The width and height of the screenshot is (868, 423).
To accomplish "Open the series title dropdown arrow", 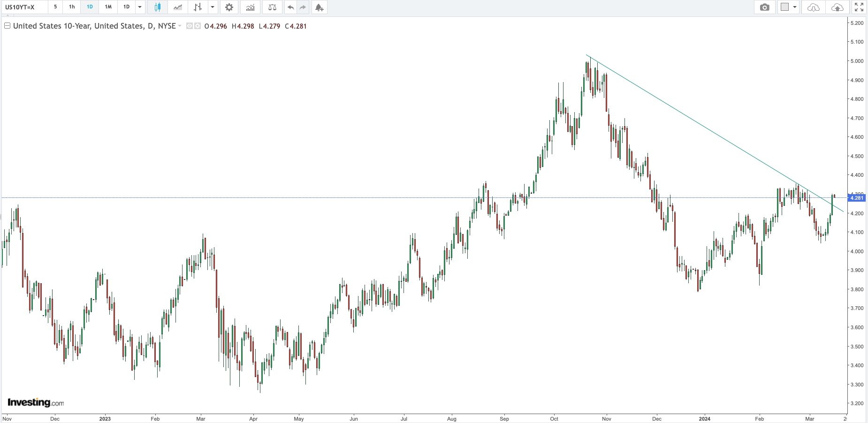I will (180, 26).
